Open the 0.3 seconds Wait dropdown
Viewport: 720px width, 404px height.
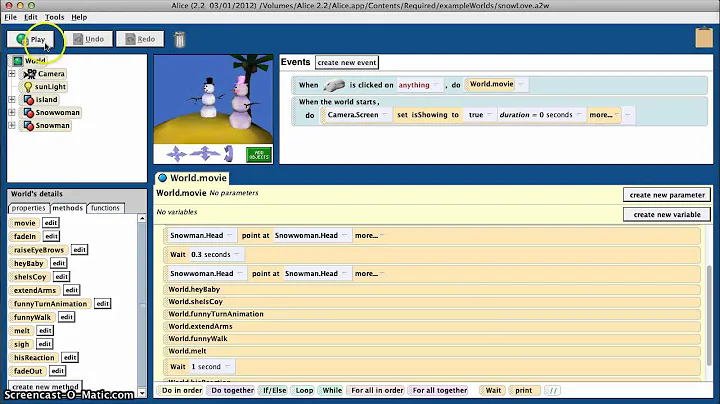(x=216, y=254)
